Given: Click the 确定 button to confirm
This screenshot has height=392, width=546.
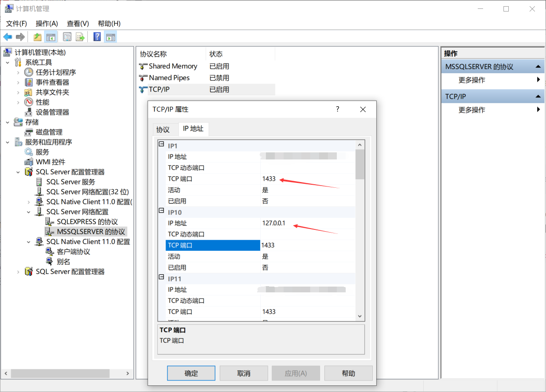Looking at the screenshot, I should [191, 373].
